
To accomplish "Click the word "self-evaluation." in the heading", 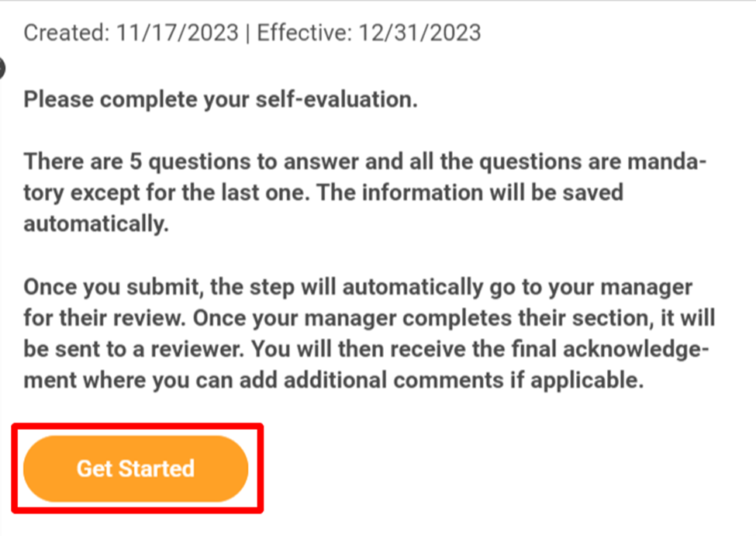I will coord(337,100).
